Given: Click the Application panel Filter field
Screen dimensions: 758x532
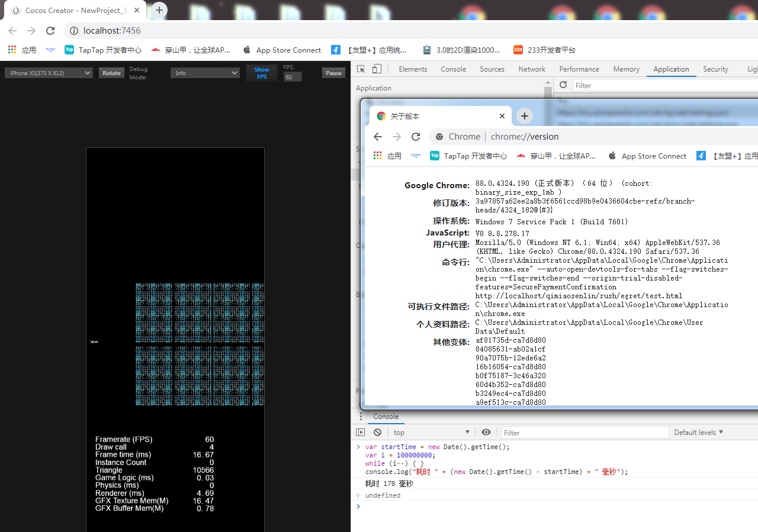Looking at the screenshot, I should click(x=664, y=85).
